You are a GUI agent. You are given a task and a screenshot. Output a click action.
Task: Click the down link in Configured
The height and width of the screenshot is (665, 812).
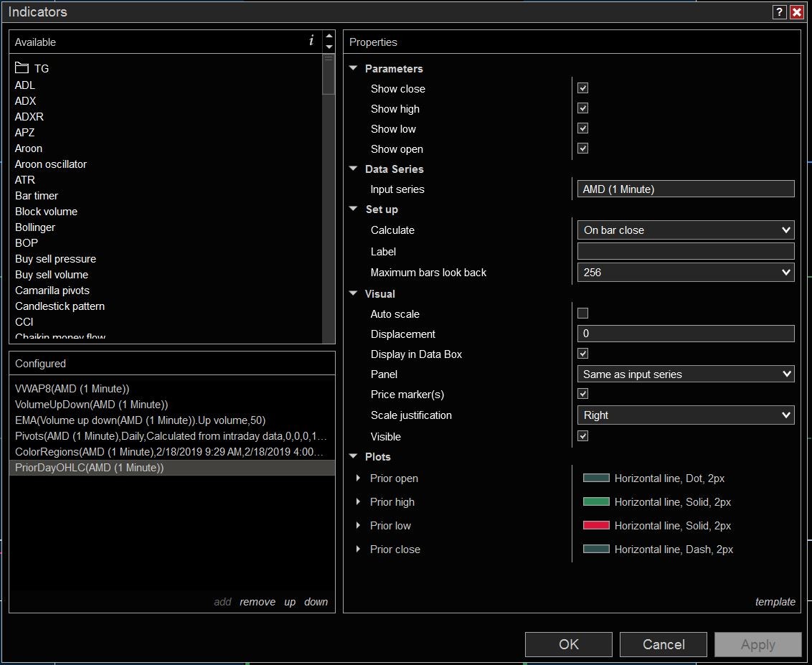tap(316, 602)
